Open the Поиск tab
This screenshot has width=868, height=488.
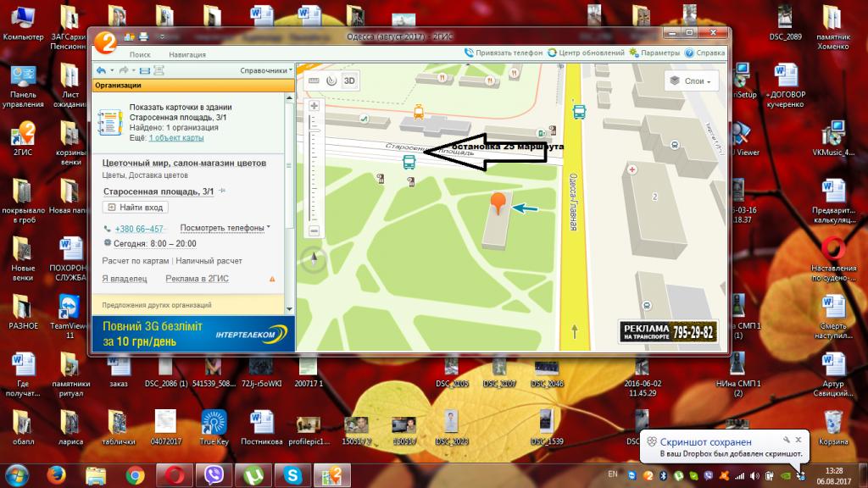(x=141, y=53)
